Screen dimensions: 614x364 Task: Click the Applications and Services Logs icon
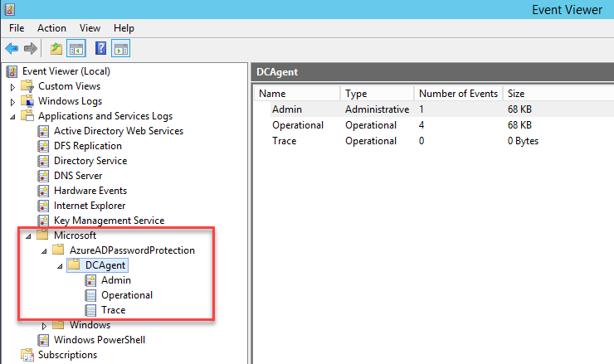pyautogui.click(x=27, y=116)
